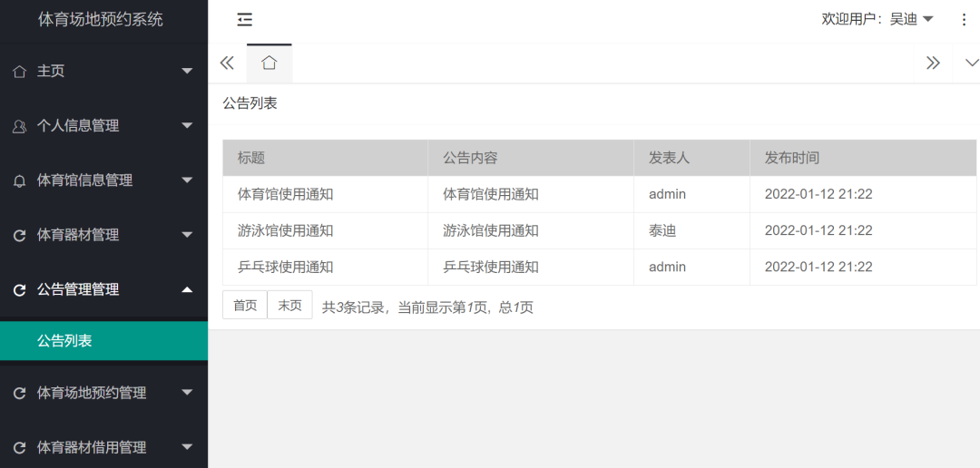
Task: Collapse the 公告管理管理 menu arrow
Action: 187,289
